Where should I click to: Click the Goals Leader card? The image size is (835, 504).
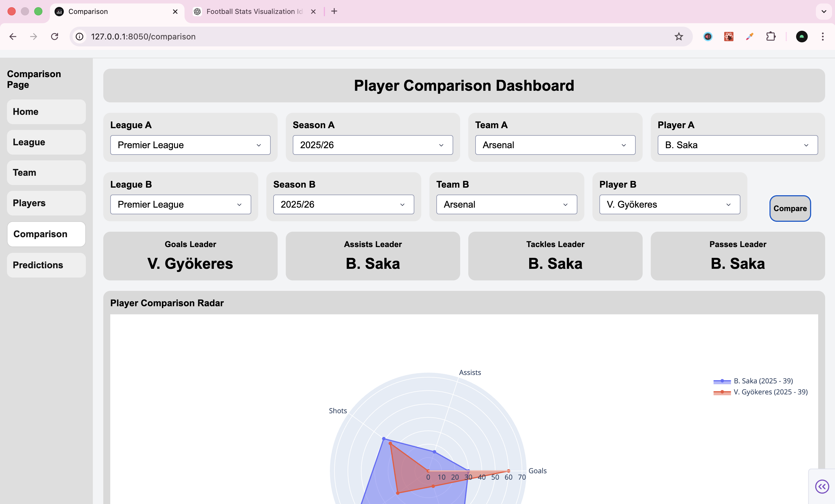[190, 256]
